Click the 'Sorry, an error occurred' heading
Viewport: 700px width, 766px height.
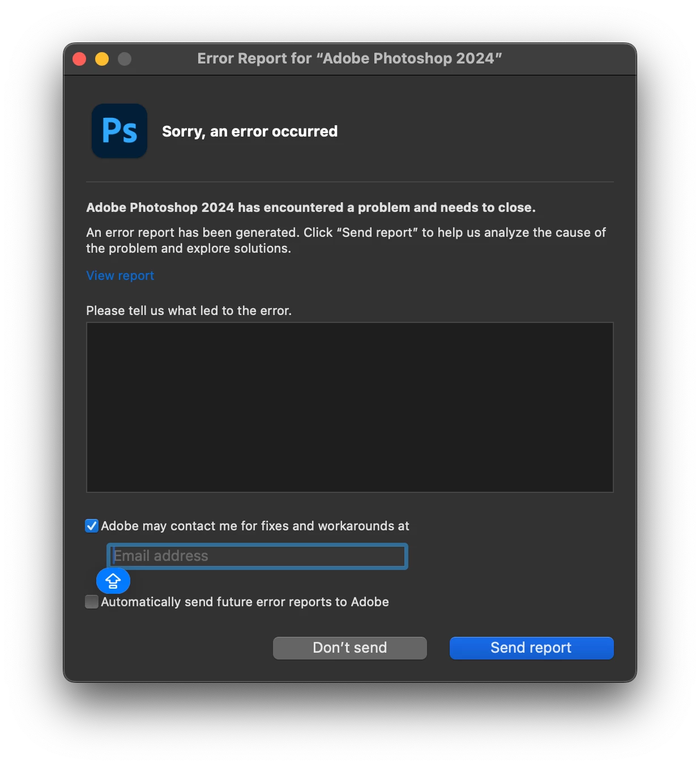click(x=250, y=131)
